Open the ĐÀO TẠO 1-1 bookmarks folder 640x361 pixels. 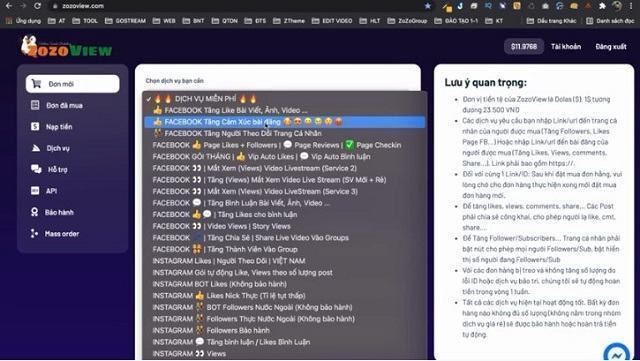[456, 21]
